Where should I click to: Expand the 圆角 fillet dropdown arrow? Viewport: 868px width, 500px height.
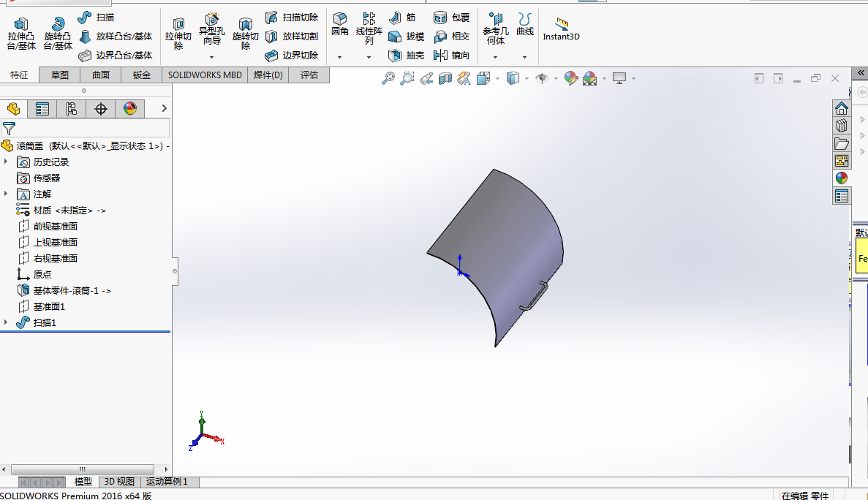(x=340, y=57)
